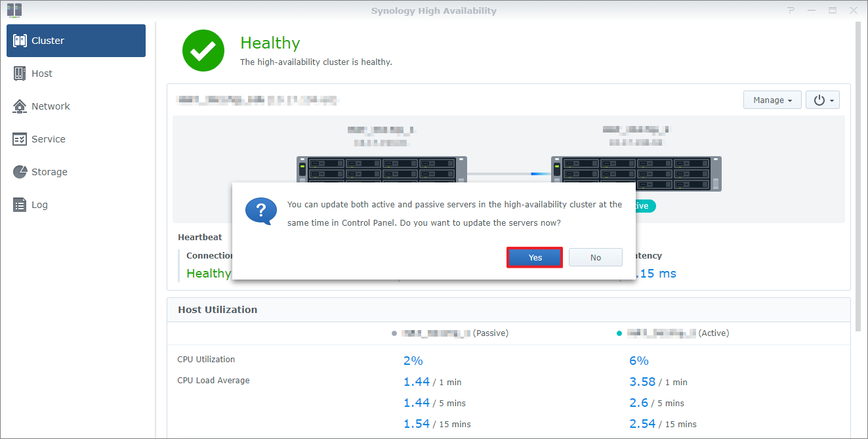
Task: Click the passive host CPU Utilization 2% value
Action: 413,361
